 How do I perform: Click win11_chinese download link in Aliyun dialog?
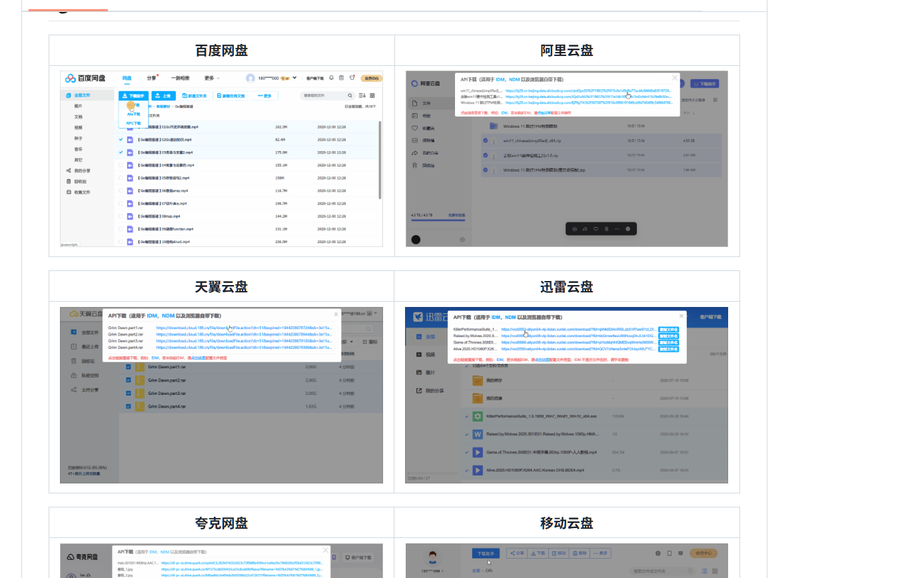588,91
